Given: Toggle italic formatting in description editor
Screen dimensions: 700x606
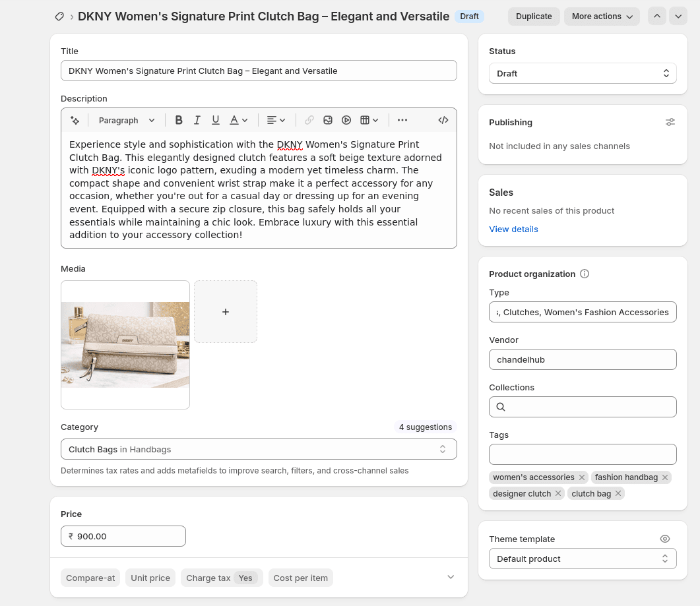Looking at the screenshot, I should (x=197, y=120).
